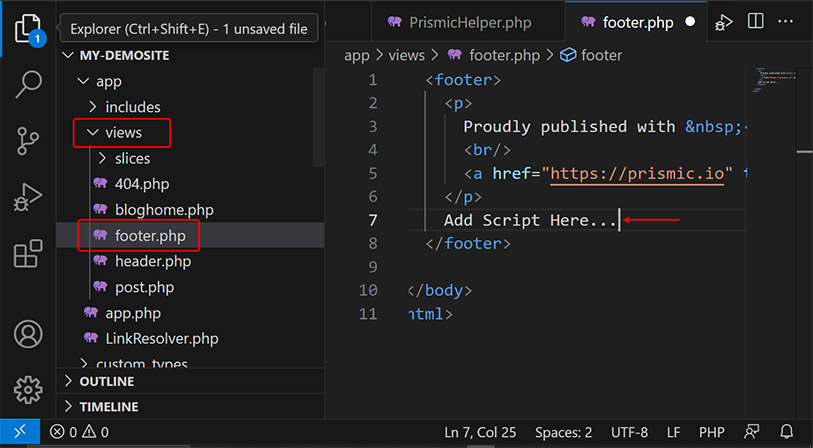Expand the TIMELINE section

tap(190, 407)
